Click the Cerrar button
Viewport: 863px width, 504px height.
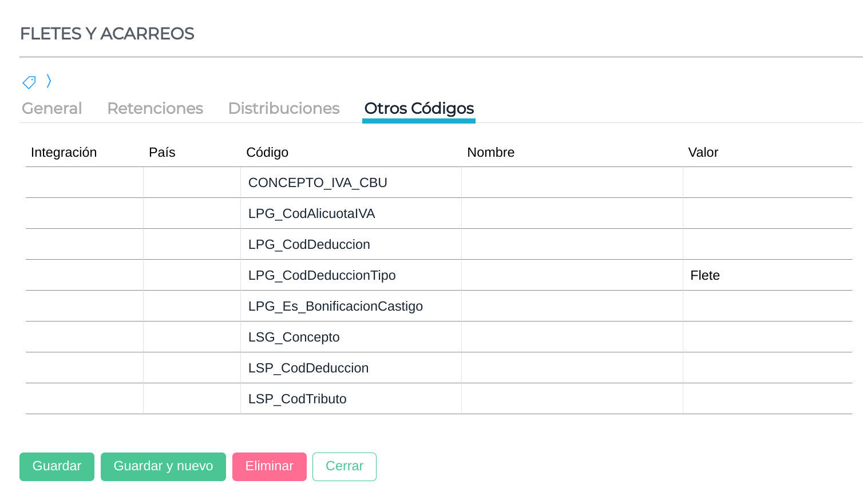coord(345,467)
